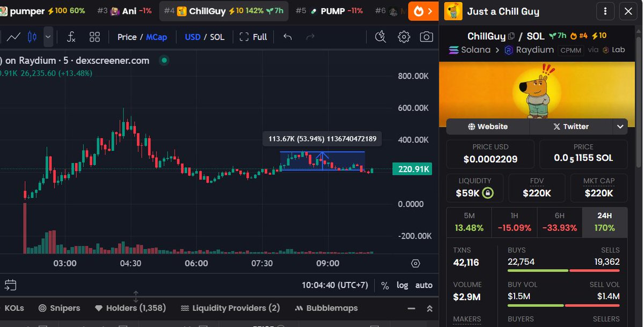Click the FDV $220K box
This screenshot has height=327, width=644.
[x=537, y=188]
